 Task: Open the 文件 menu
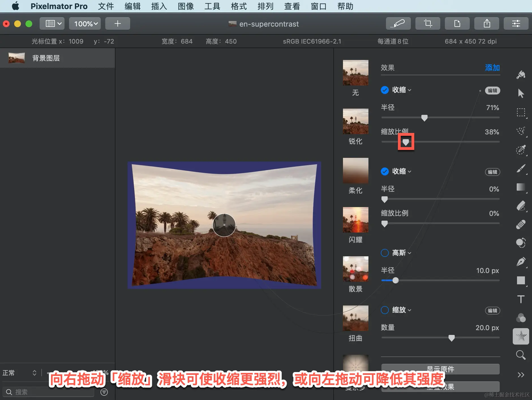click(x=106, y=6)
